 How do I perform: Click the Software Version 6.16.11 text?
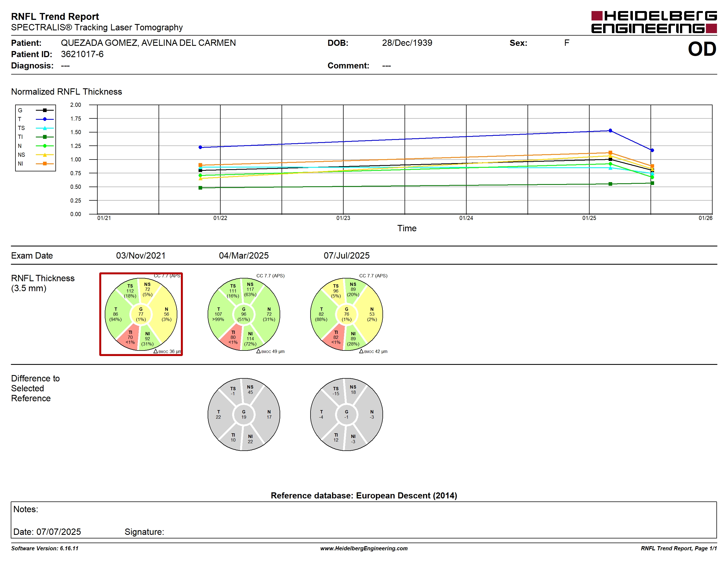tap(45, 548)
